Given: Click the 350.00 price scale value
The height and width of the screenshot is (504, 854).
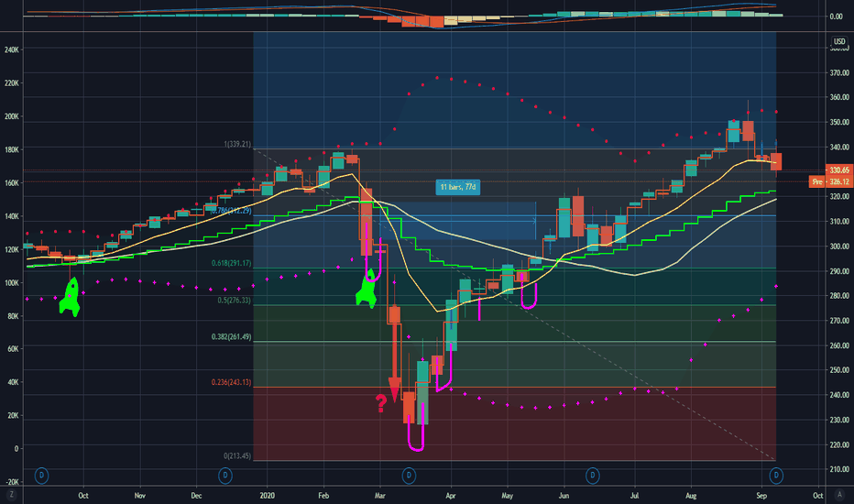Looking at the screenshot, I should pos(839,122).
